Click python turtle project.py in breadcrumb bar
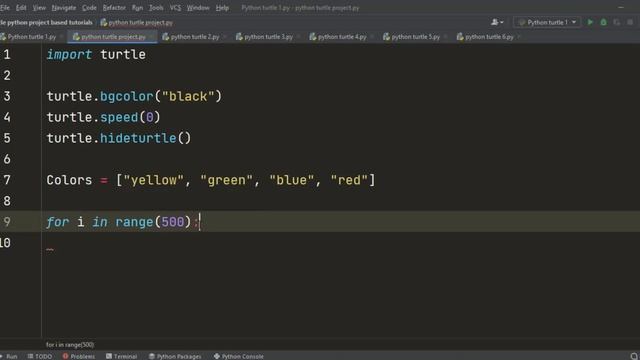 pos(136,22)
